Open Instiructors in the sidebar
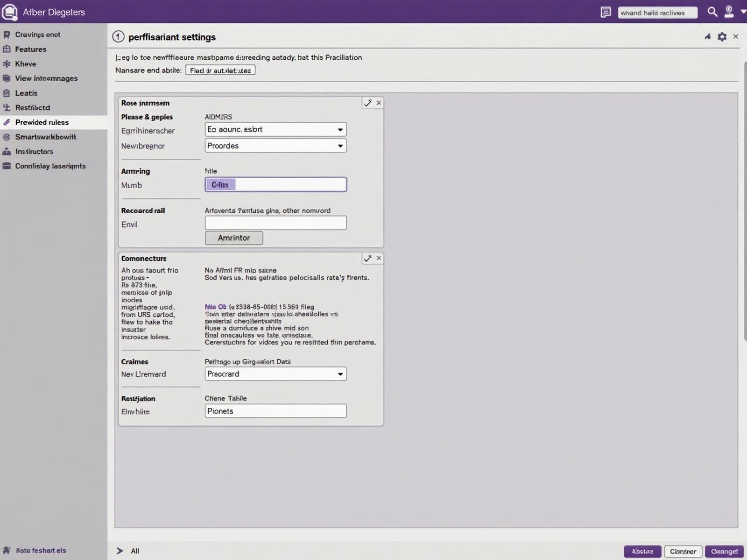The width and height of the screenshot is (747, 560). coord(34,151)
